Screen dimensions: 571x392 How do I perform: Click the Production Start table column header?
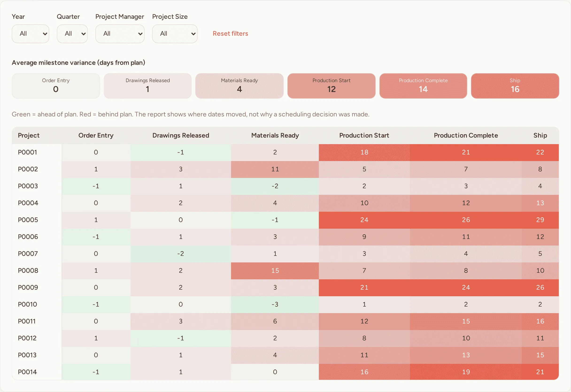tap(364, 135)
